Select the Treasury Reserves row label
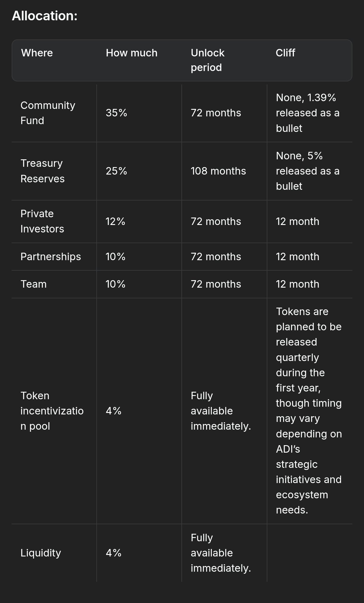This screenshot has height=603, width=364. click(42, 171)
